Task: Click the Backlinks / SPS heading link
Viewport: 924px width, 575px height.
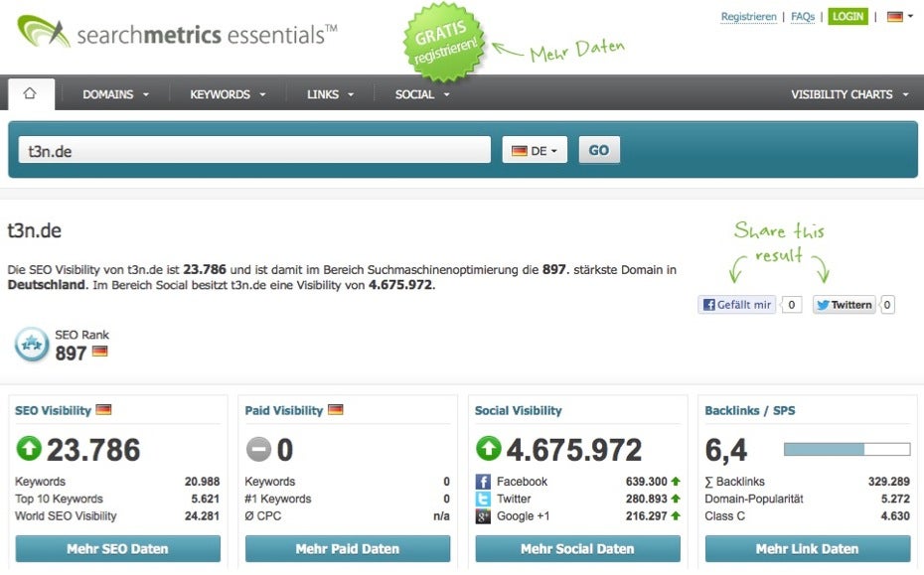Action: [x=749, y=410]
